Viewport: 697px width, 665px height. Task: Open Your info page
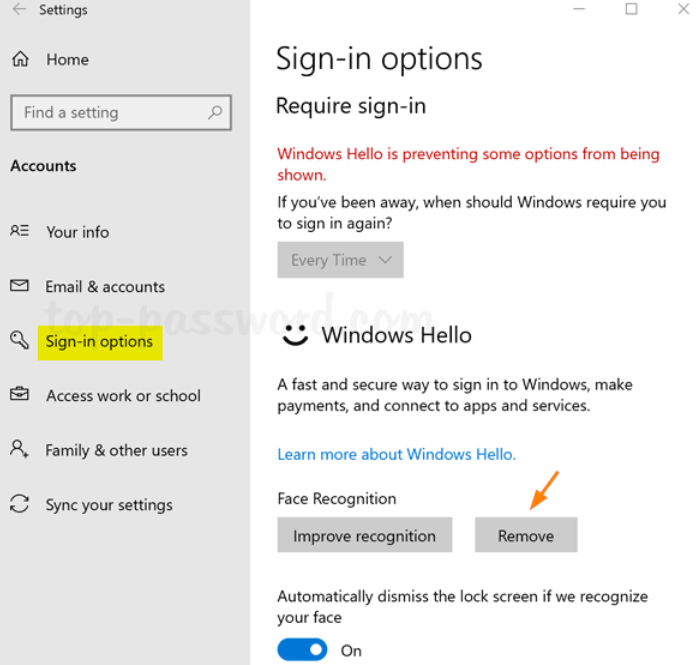tap(78, 232)
